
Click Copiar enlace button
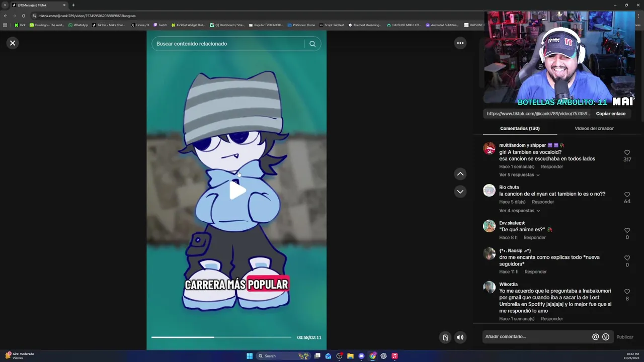pyautogui.click(x=611, y=114)
